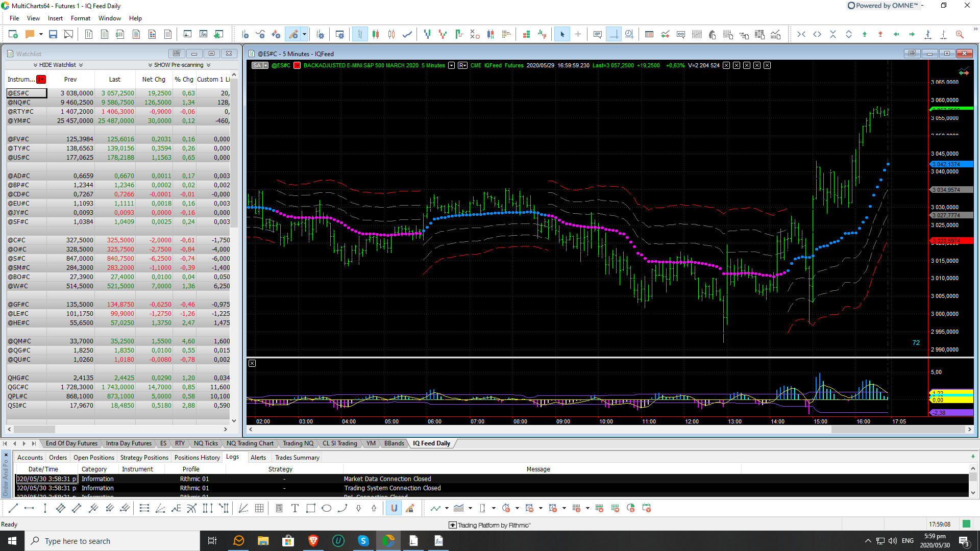980x551 pixels.
Task: Close the sub-chart indicator pane X box
Action: pyautogui.click(x=252, y=363)
